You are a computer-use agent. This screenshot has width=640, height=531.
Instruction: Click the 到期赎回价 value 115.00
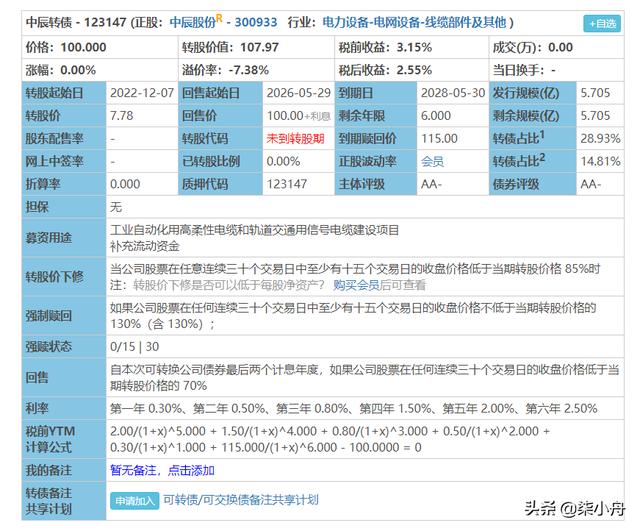tap(439, 139)
